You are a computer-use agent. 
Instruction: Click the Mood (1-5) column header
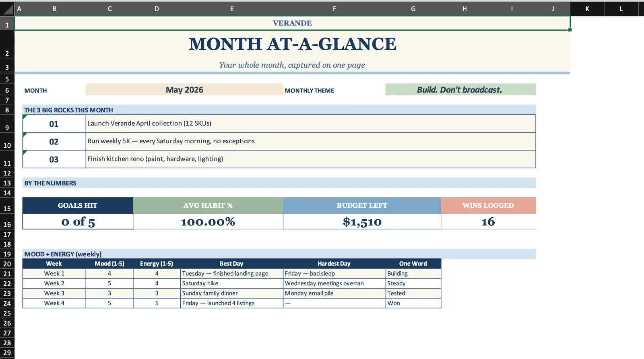point(109,264)
